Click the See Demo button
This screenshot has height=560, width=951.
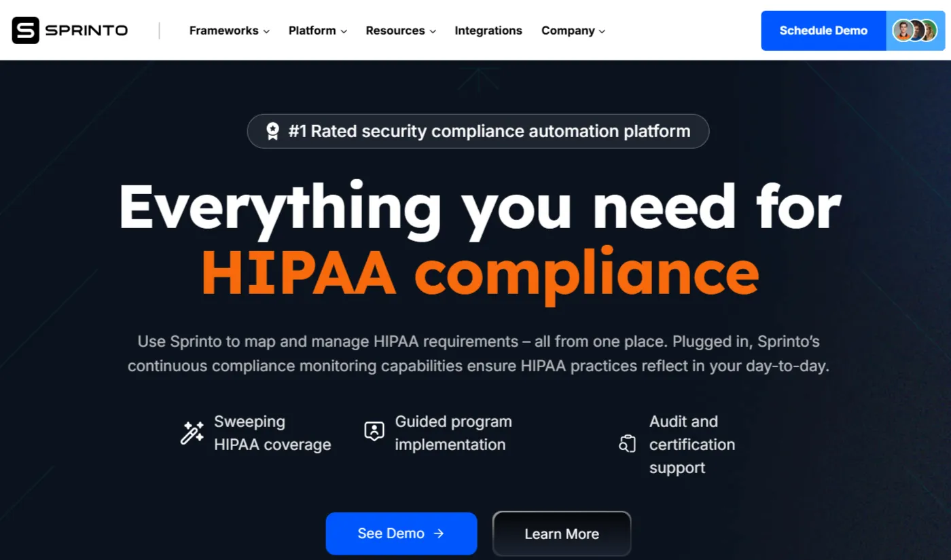point(401,534)
